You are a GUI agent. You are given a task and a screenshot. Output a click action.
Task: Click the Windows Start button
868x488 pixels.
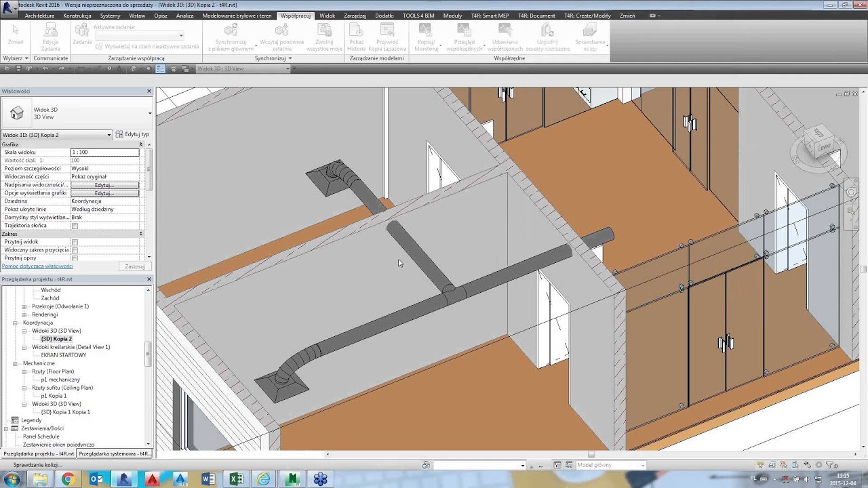coord(12,479)
